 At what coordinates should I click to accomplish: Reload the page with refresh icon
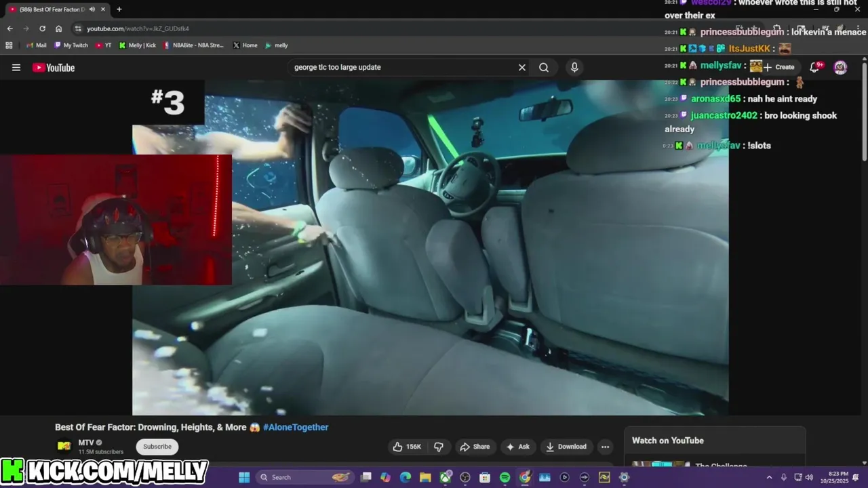42,28
